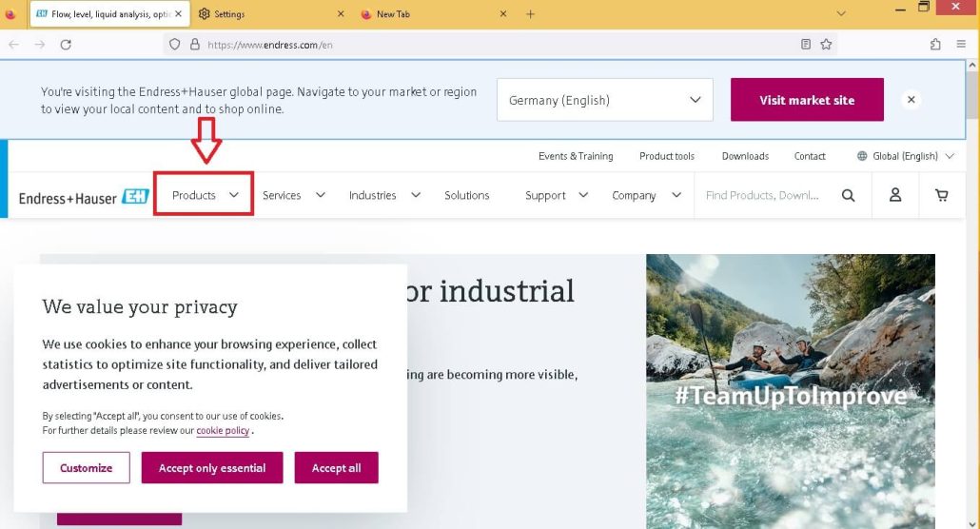Toggle reader view icon in address bar

[x=806, y=45]
